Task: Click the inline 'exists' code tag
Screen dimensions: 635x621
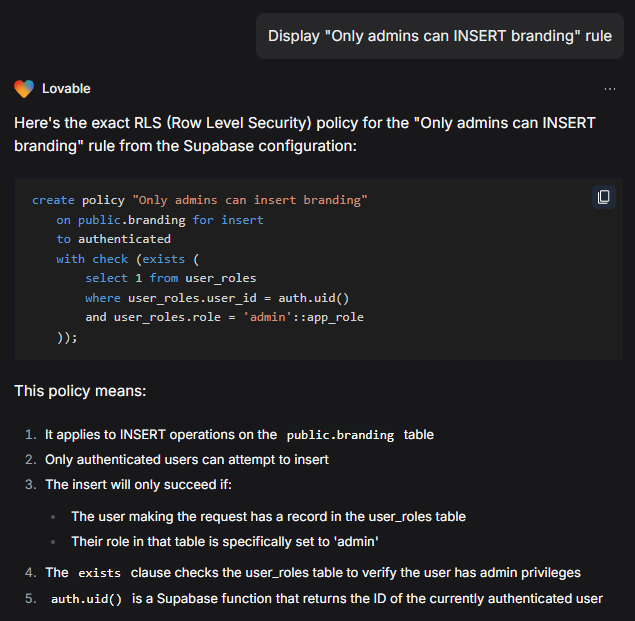Action: click(99, 573)
